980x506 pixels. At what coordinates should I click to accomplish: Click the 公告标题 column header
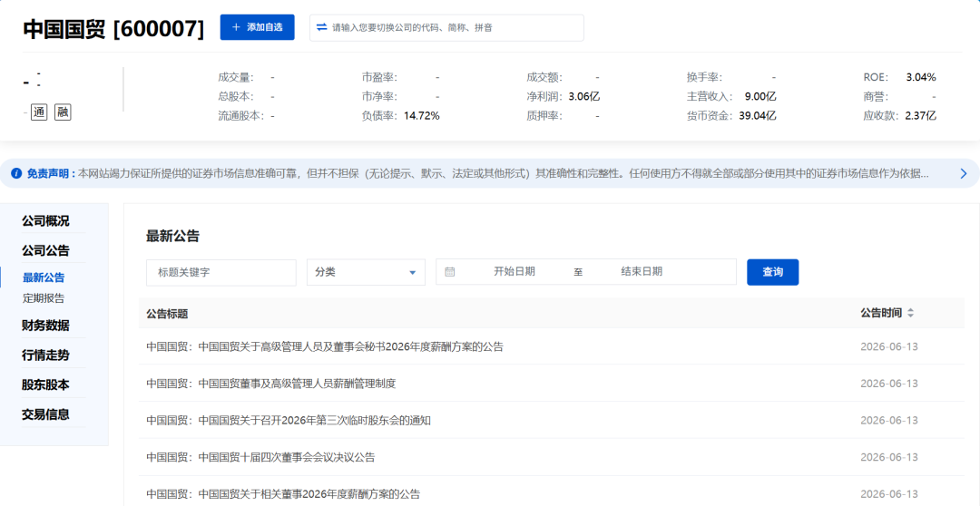point(167,314)
